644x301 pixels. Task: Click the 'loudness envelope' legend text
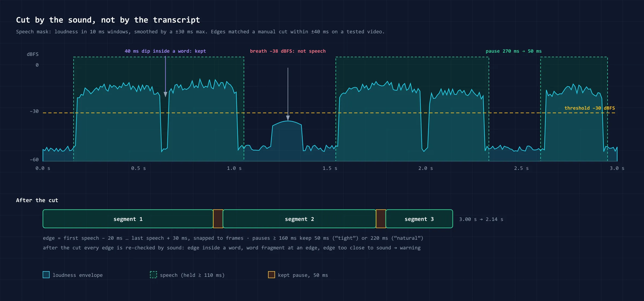click(78, 275)
